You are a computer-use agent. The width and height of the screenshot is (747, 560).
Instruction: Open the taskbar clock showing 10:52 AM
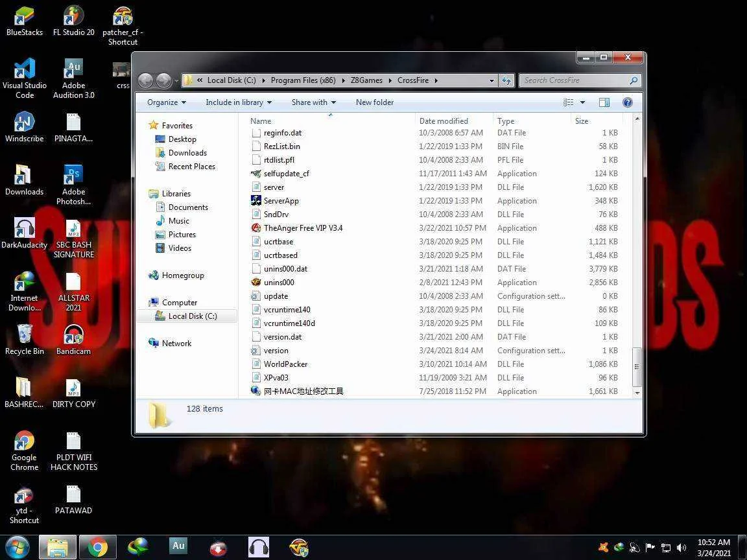(714, 548)
